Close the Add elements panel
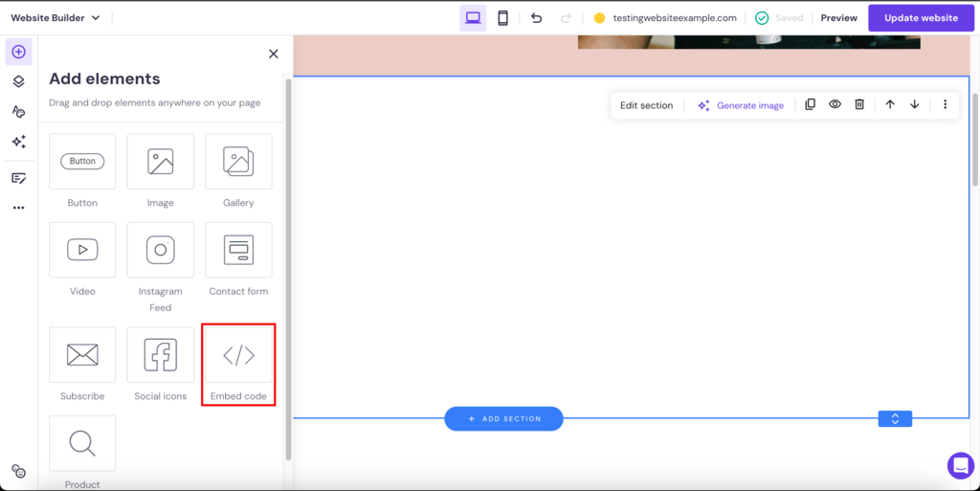 (x=274, y=55)
